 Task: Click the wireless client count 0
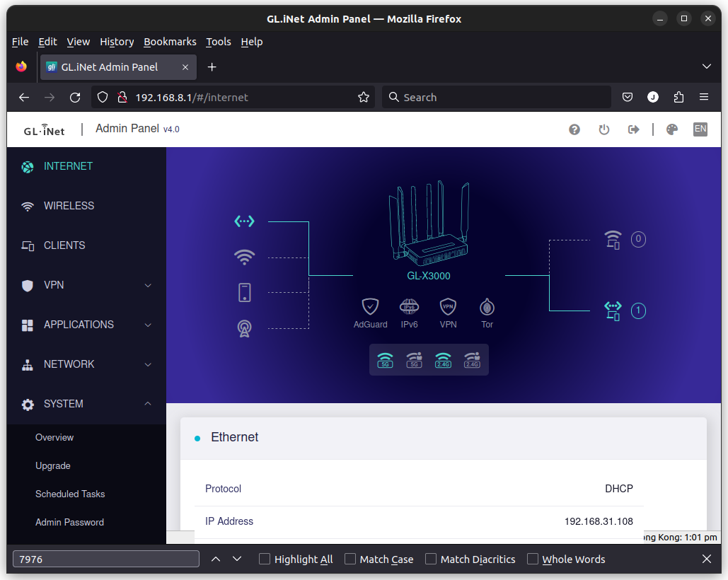coord(638,239)
